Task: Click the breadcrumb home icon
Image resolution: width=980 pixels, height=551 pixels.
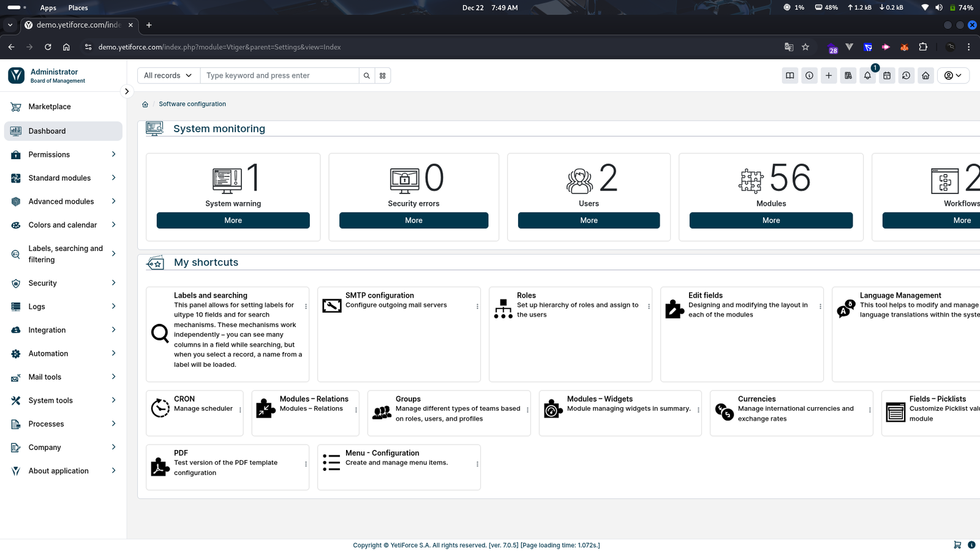Action: tap(145, 105)
